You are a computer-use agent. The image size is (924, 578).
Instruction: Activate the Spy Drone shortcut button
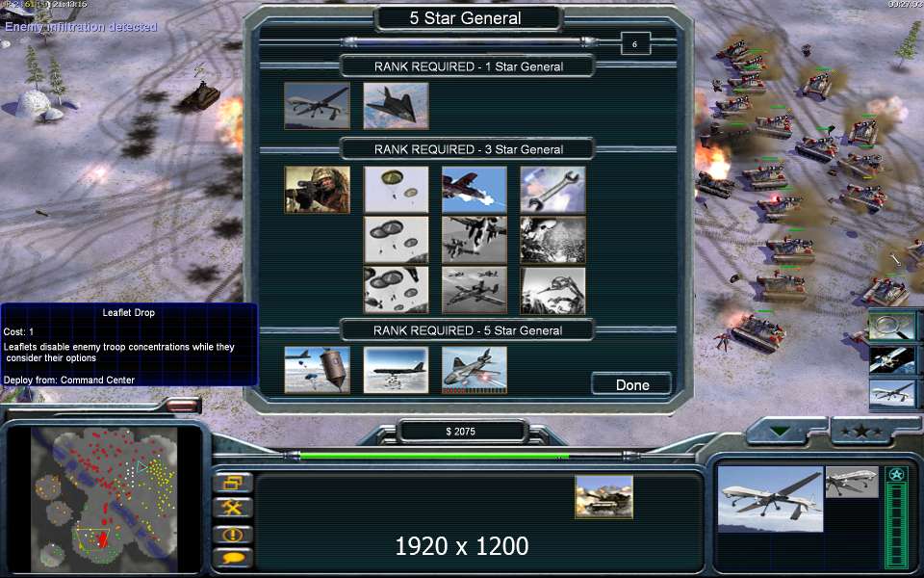891,393
